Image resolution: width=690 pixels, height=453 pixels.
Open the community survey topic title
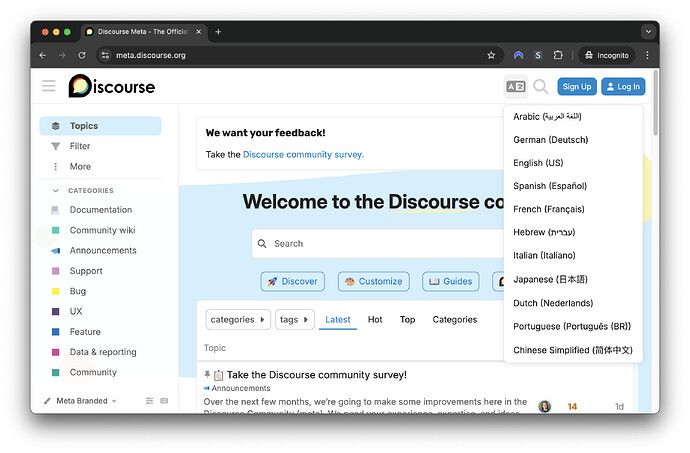coord(316,375)
